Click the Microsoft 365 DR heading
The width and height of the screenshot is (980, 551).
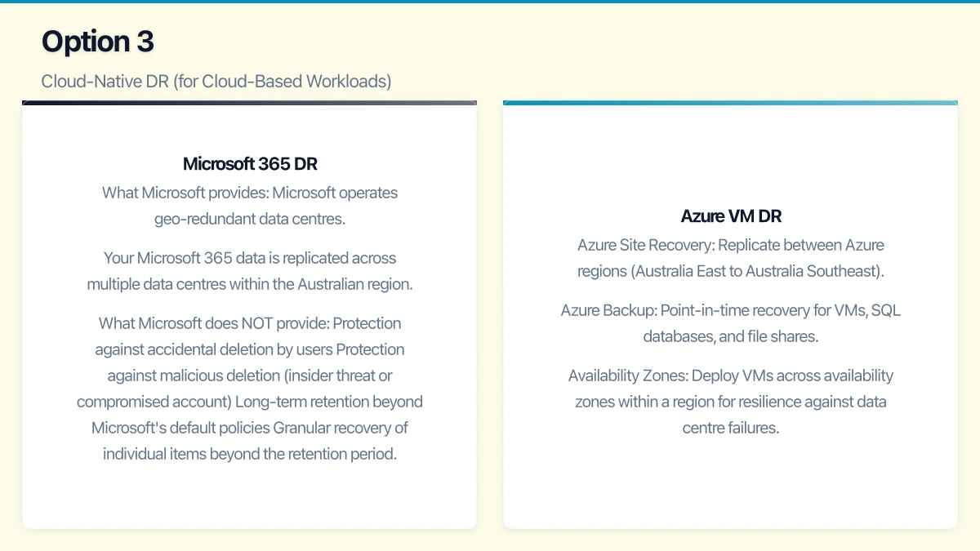coord(250,164)
